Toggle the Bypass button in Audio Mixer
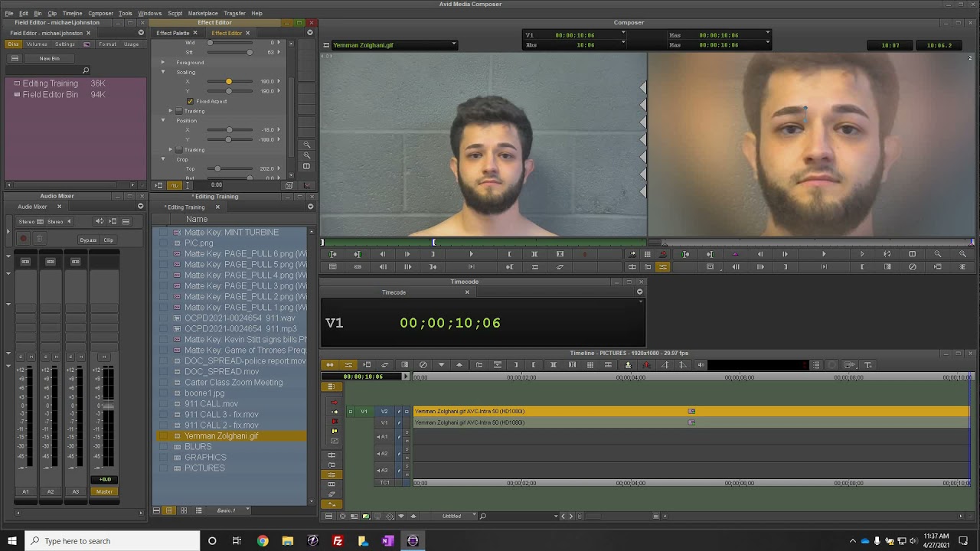The image size is (980, 551). [88, 240]
